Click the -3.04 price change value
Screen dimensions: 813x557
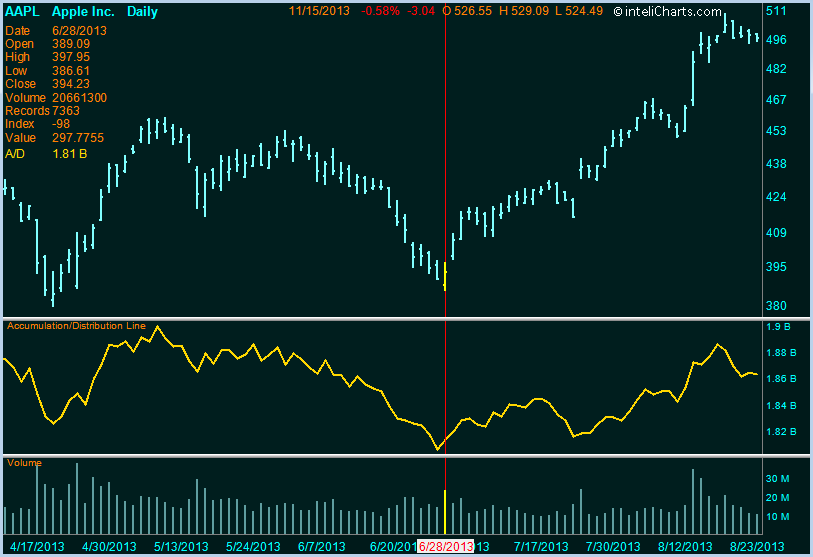pyautogui.click(x=420, y=11)
